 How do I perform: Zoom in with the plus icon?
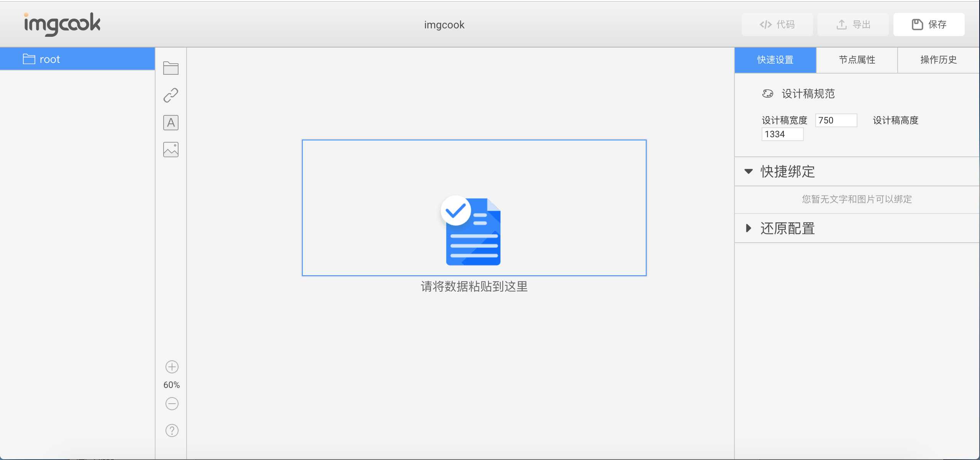point(172,367)
